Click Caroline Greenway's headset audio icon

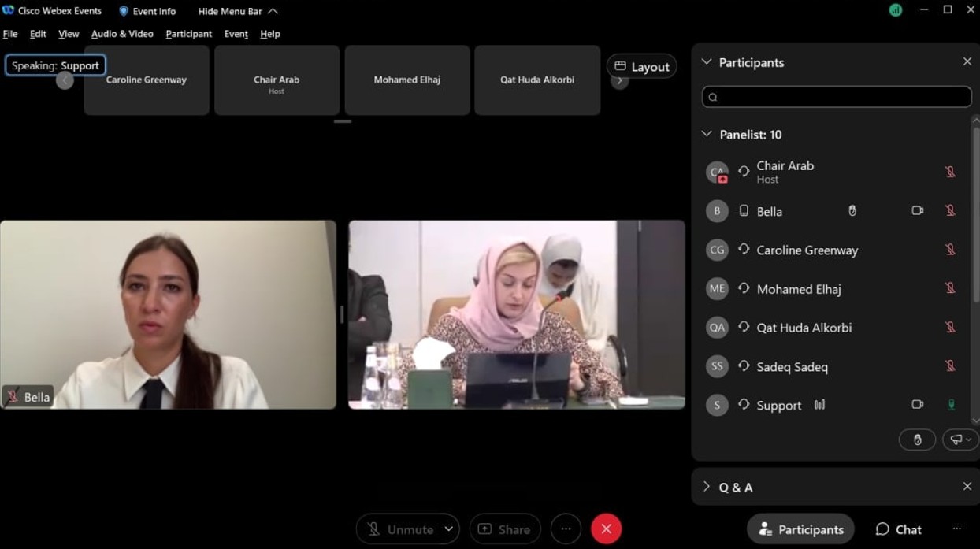coord(744,250)
